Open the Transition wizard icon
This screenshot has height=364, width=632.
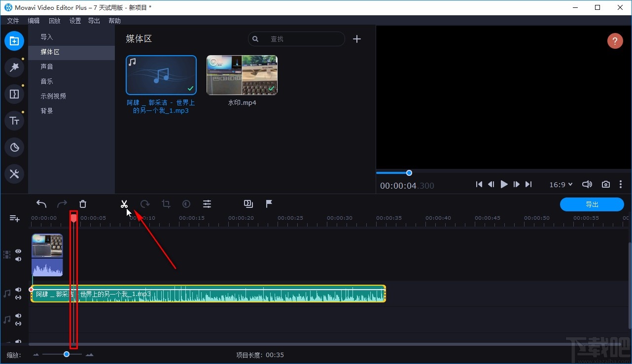[x=248, y=203]
